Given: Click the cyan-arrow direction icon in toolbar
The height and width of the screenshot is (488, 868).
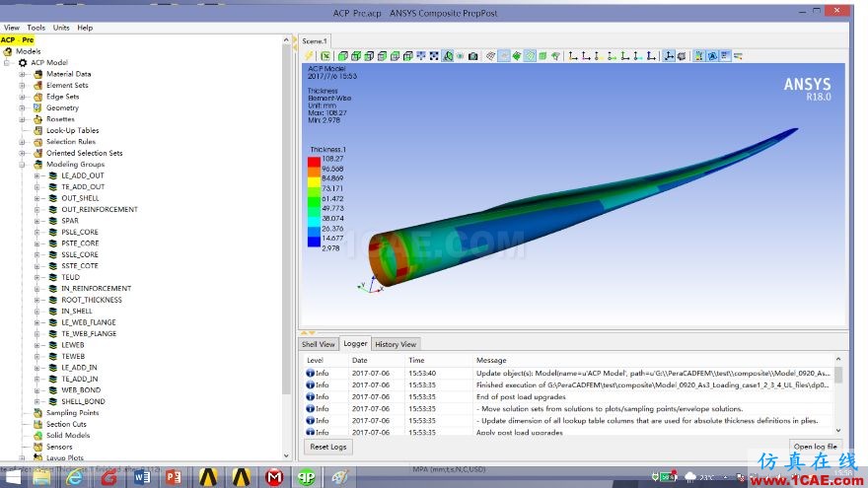Looking at the screenshot, I should pyautogui.click(x=637, y=56).
